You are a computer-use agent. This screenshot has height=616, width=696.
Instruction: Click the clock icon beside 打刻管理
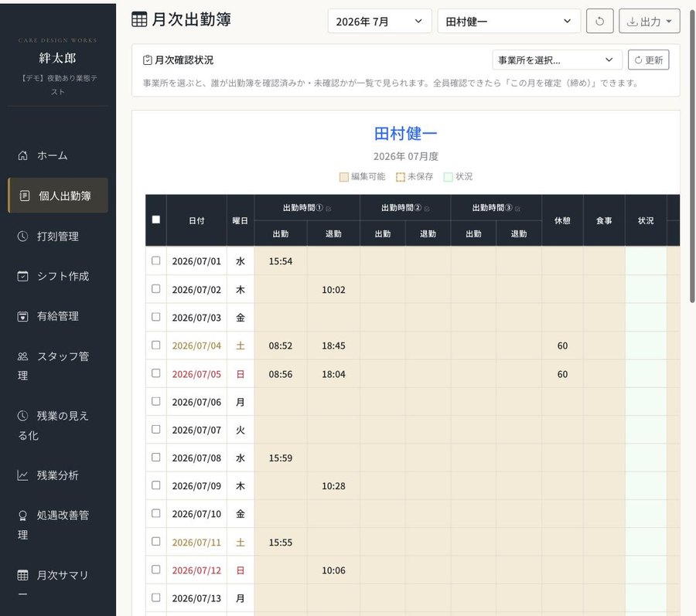[x=22, y=237]
